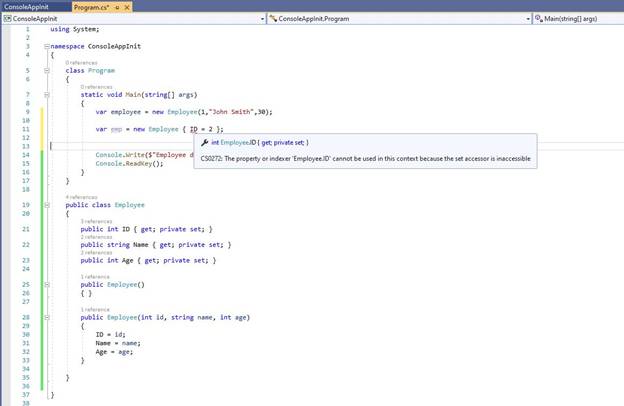The width and height of the screenshot is (624, 406).
Task: Click the CS0272 error message text
Action: tap(365, 158)
